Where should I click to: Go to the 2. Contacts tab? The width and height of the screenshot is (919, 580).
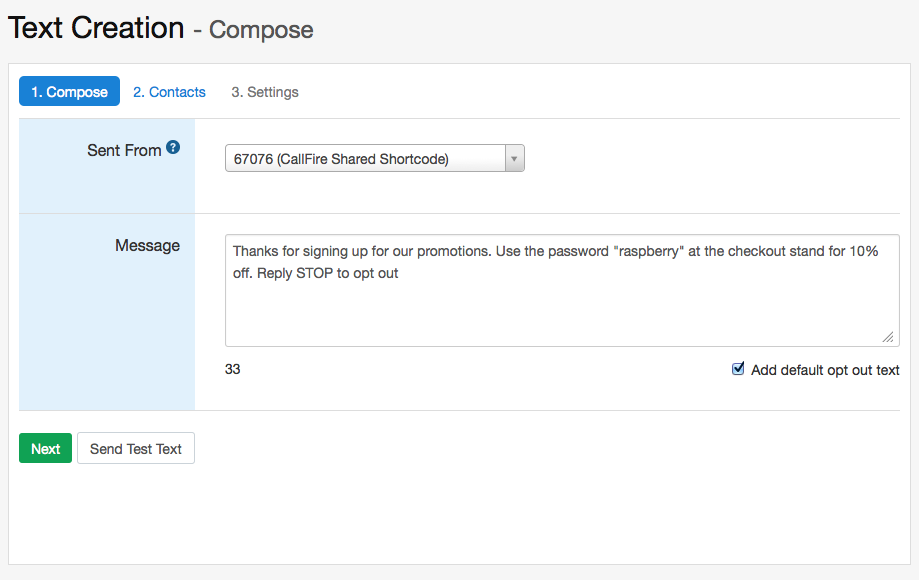tap(169, 92)
